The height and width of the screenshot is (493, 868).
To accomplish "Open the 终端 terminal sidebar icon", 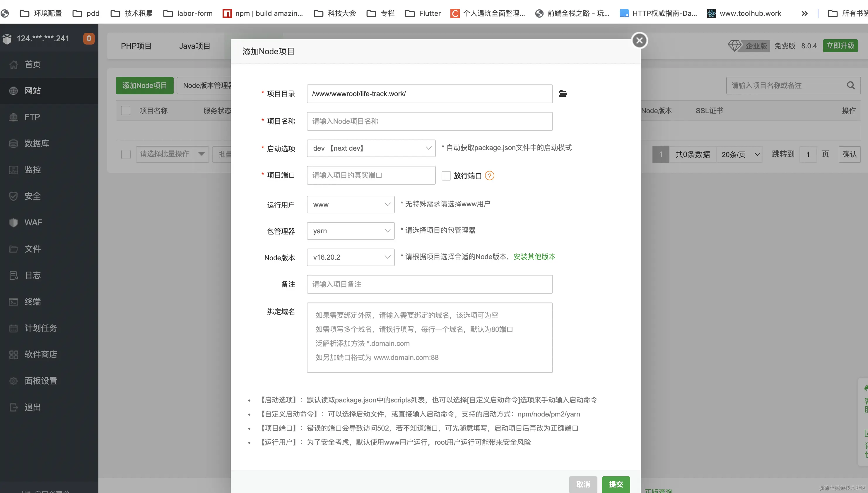I will (13, 302).
